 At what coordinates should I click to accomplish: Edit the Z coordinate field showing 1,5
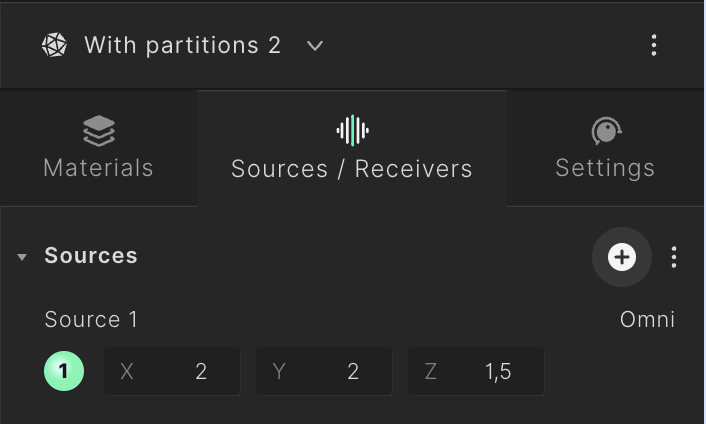click(476, 371)
